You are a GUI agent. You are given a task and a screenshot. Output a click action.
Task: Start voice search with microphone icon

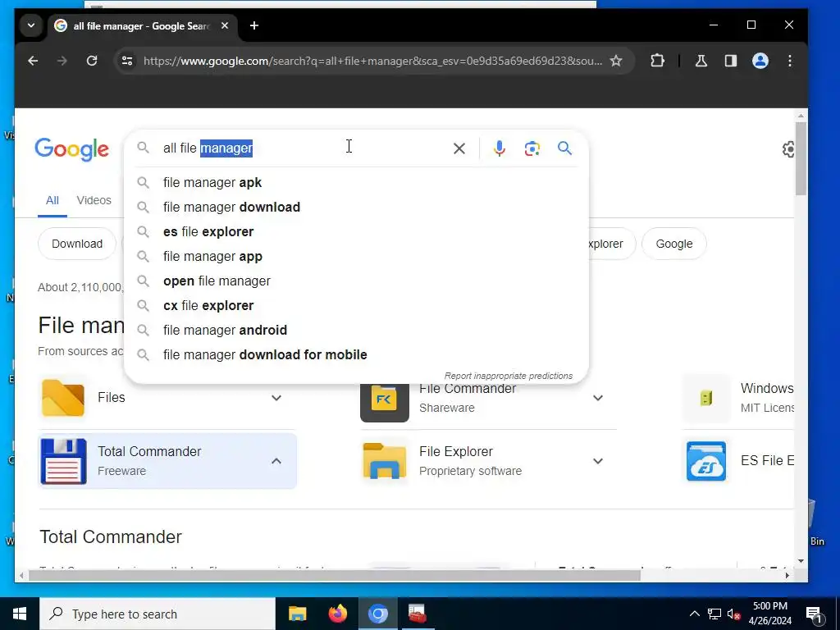point(500,148)
